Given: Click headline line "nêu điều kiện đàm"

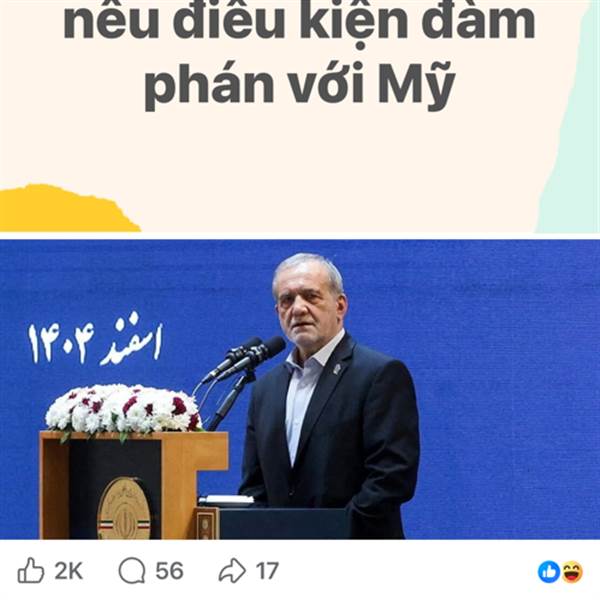Looking at the screenshot, I should [x=299, y=23].
